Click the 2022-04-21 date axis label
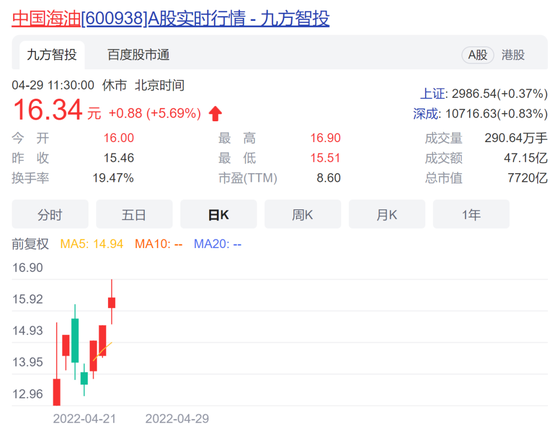Viewport: 550px width, 434px height. [84, 419]
